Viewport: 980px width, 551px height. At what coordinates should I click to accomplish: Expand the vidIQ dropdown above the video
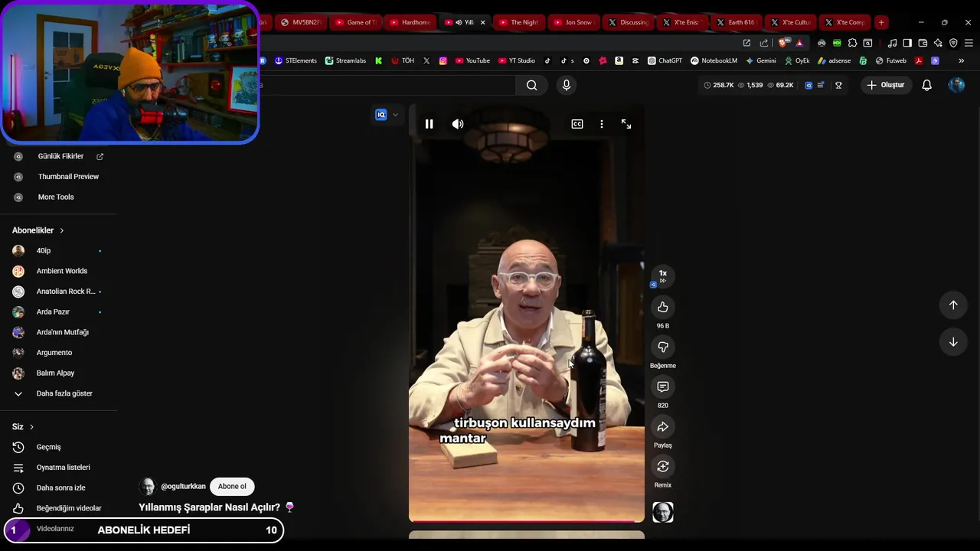[x=395, y=115]
